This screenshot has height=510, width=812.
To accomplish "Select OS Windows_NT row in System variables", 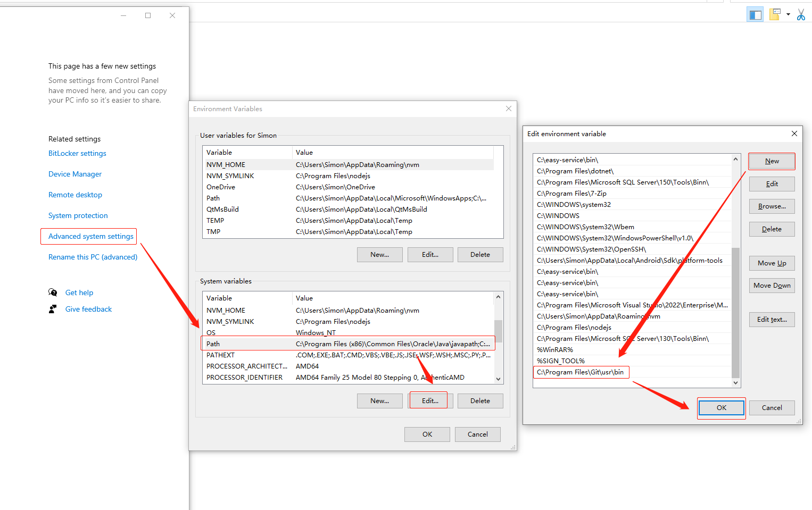I will [x=349, y=333].
